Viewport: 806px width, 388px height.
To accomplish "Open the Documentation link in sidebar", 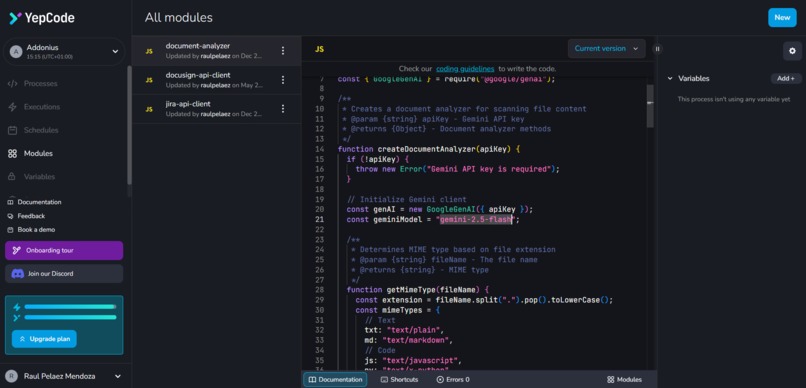I will [35, 202].
